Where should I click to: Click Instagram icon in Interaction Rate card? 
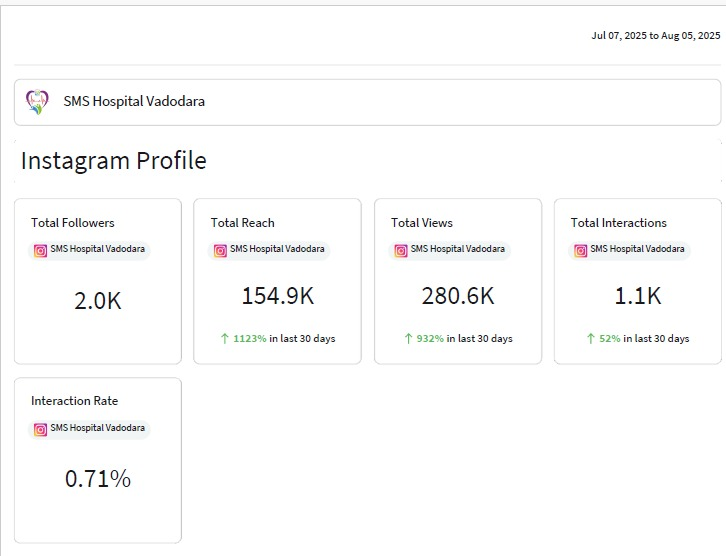40,430
